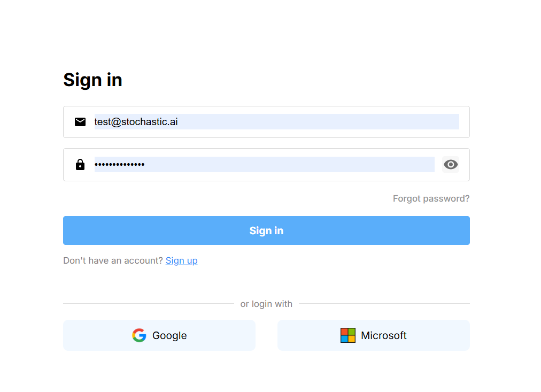Click the word Google in the login button
Image resolution: width=541 pixels, height=392 pixels.
coord(169,335)
